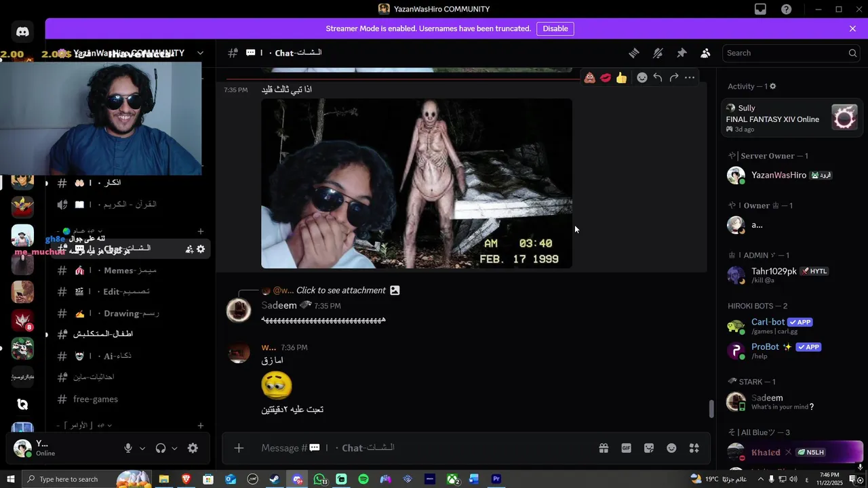Open the horror meme image attachment
Viewport: 868px width, 488px height.
(x=417, y=184)
